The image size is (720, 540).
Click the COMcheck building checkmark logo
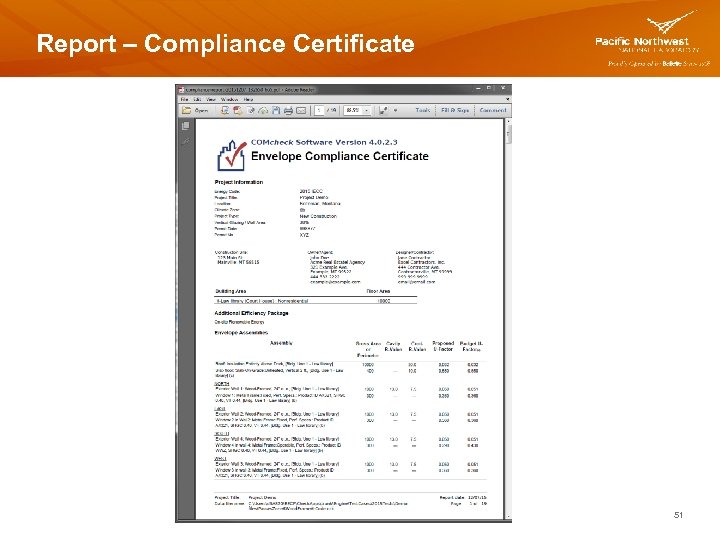click(x=231, y=156)
